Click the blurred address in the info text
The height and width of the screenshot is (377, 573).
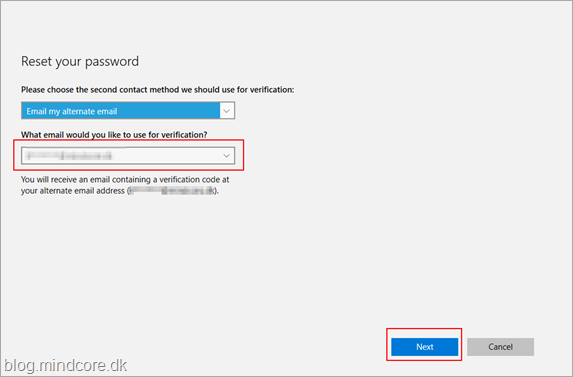pyautogui.click(x=171, y=191)
